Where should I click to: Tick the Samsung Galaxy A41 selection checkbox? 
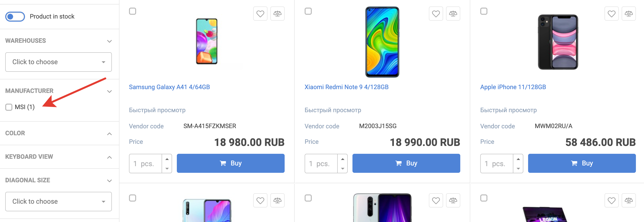(x=133, y=11)
